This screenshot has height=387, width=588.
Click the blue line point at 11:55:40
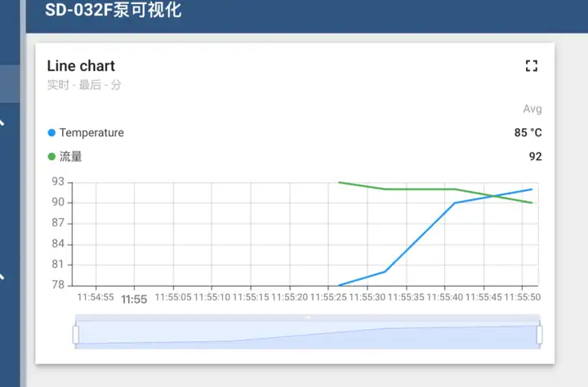(x=454, y=203)
